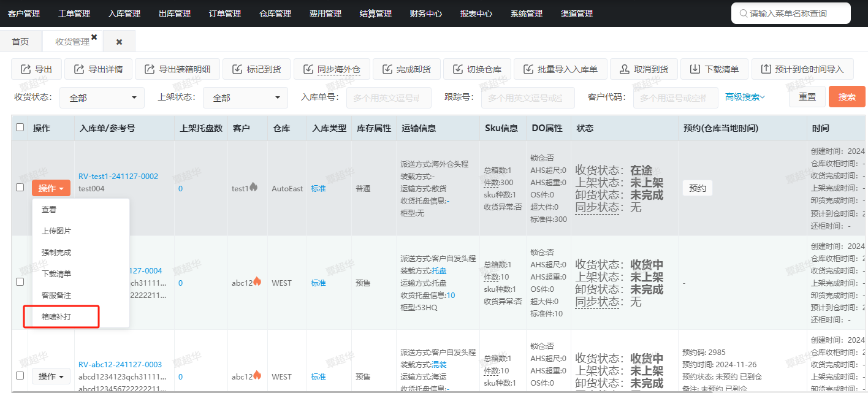Viewport: 868px width, 393px height.
Task: Export data with the 导出 button
Action: pyautogui.click(x=36, y=69)
